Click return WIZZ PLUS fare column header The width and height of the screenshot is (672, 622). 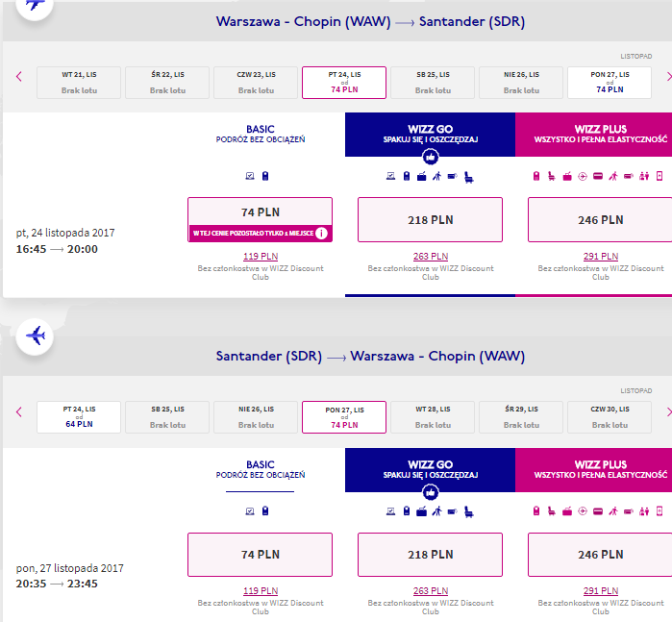click(593, 470)
